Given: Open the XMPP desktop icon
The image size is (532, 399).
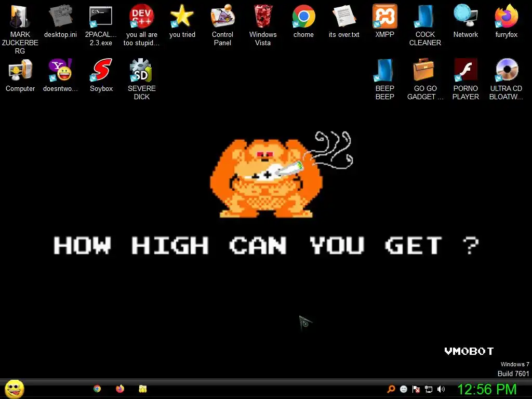Looking at the screenshot, I should [384, 16].
